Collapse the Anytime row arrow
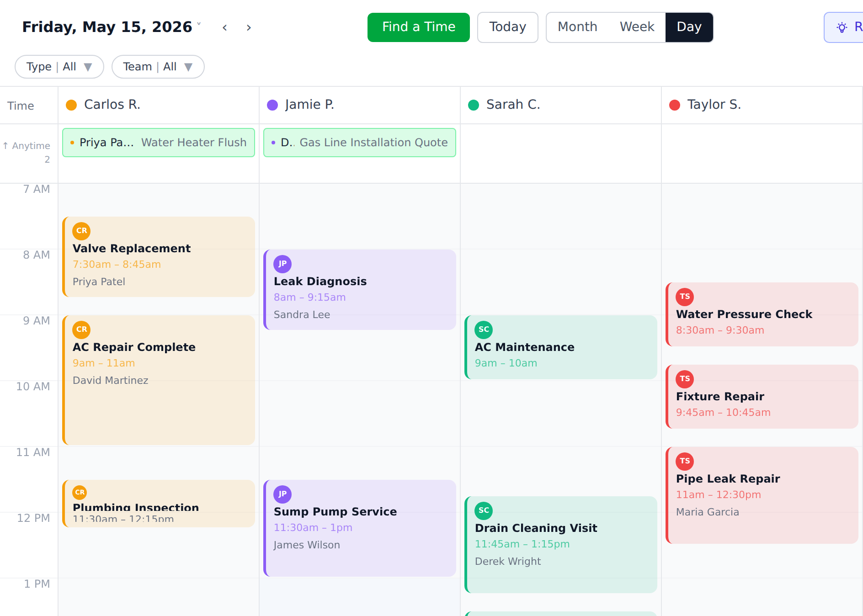The width and height of the screenshot is (863, 616). click(x=5, y=146)
